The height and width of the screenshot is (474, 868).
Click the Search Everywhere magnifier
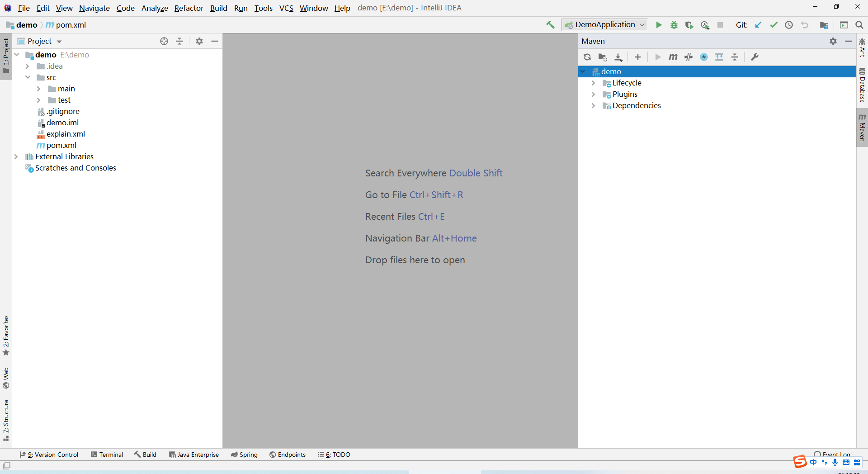[x=859, y=25]
